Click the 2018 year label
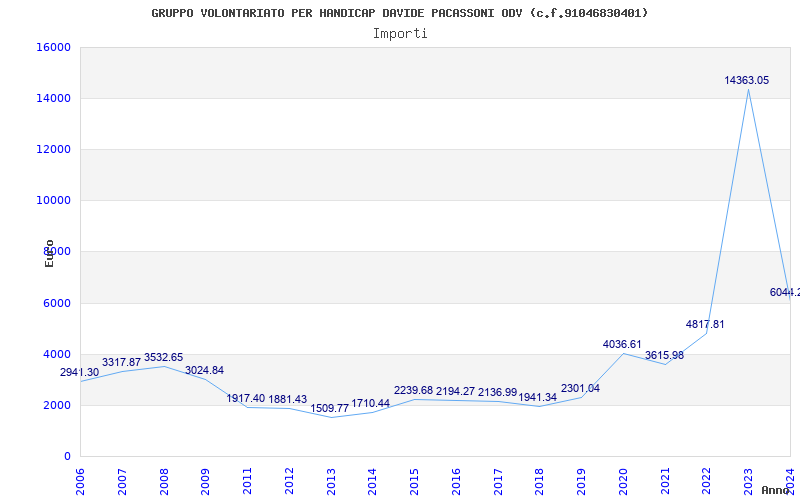The image size is (800, 500). 540,481
